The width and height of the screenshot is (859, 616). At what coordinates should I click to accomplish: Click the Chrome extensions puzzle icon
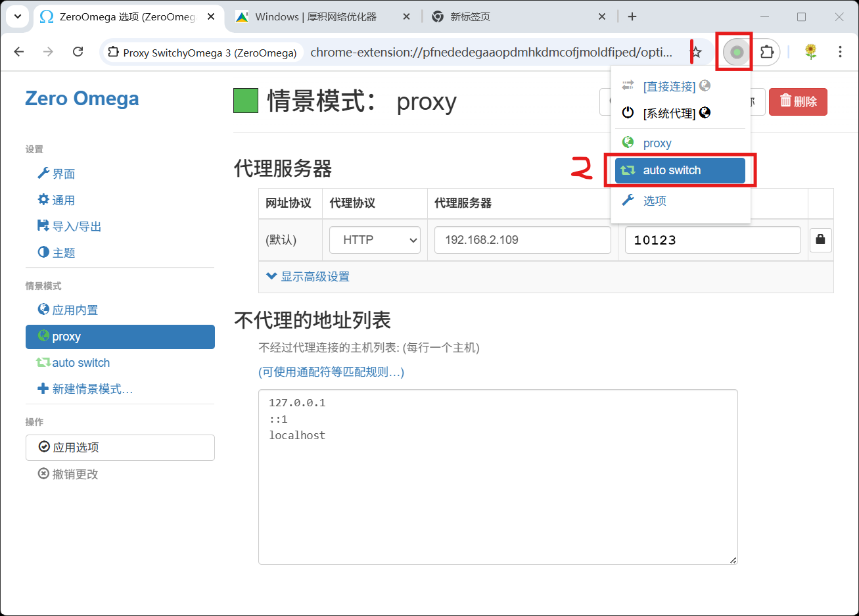pos(767,51)
